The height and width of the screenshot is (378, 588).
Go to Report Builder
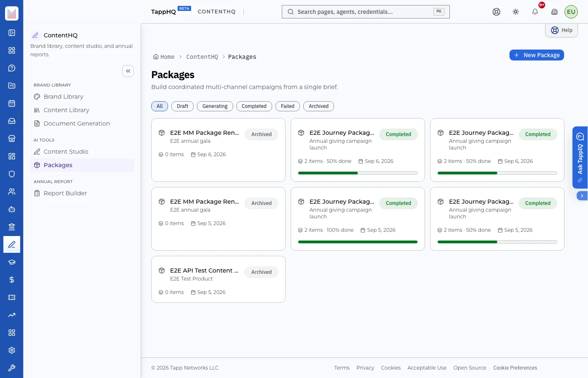tap(82, 193)
